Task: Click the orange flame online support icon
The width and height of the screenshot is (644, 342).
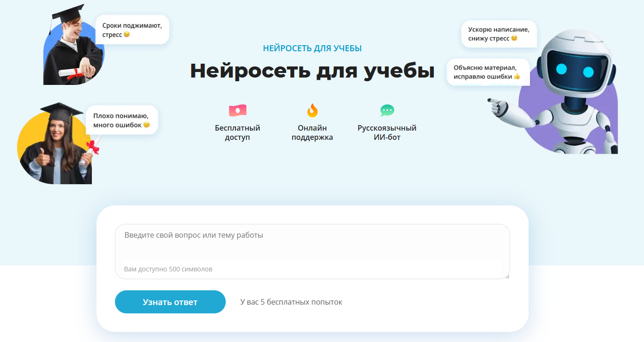Action: coord(313,111)
